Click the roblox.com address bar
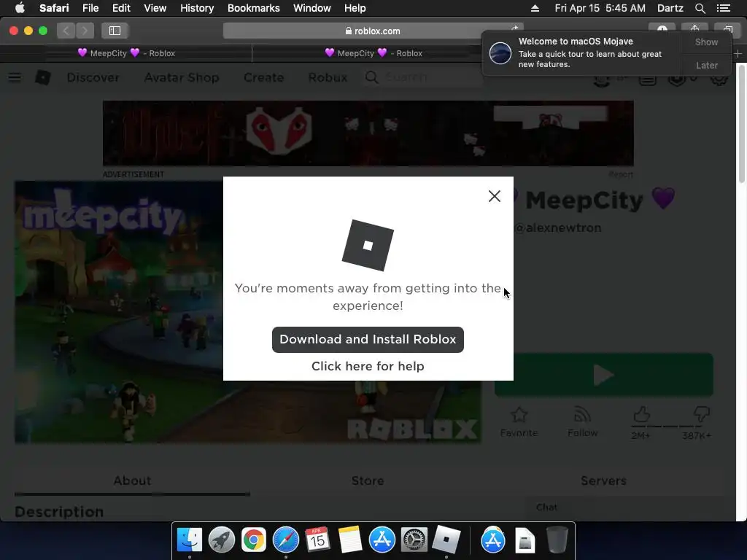Image resolution: width=747 pixels, height=560 pixels. pos(373,31)
